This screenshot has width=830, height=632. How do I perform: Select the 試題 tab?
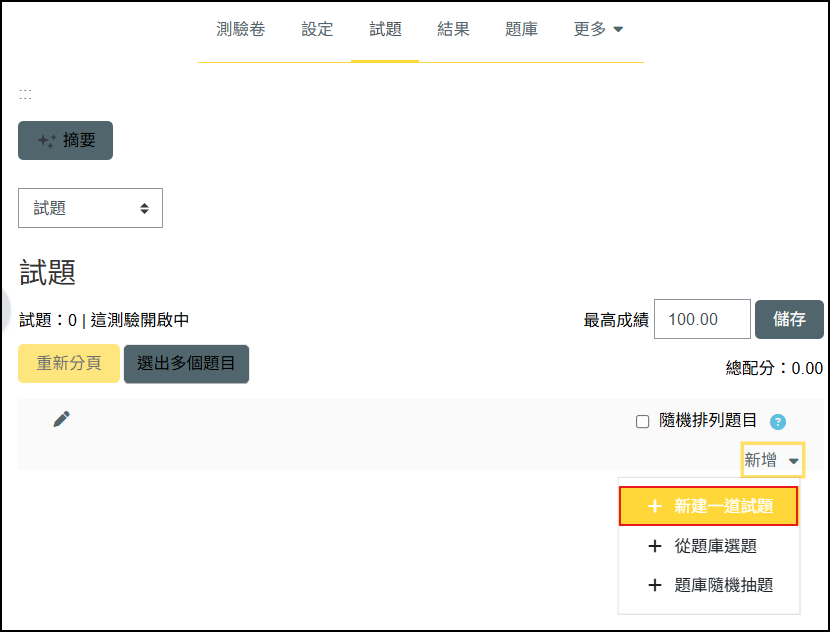pos(385,29)
